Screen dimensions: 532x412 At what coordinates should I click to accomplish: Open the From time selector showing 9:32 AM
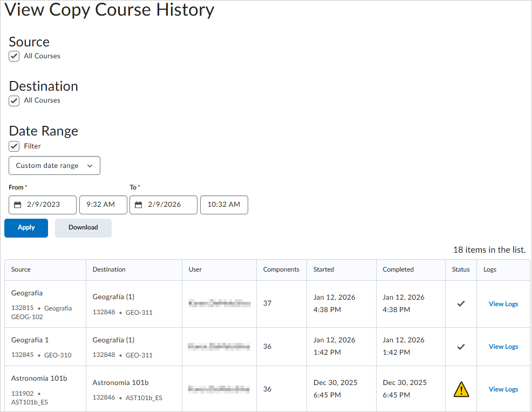(103, 205)
